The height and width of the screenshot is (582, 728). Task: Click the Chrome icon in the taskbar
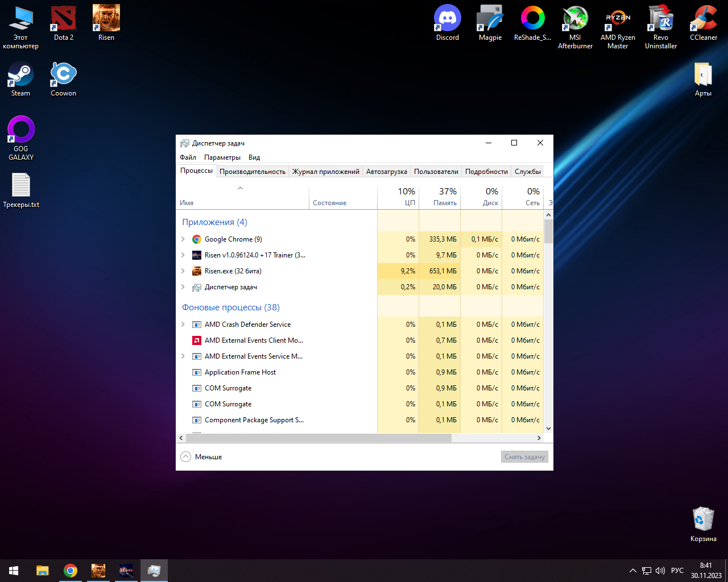coord(71,571)
